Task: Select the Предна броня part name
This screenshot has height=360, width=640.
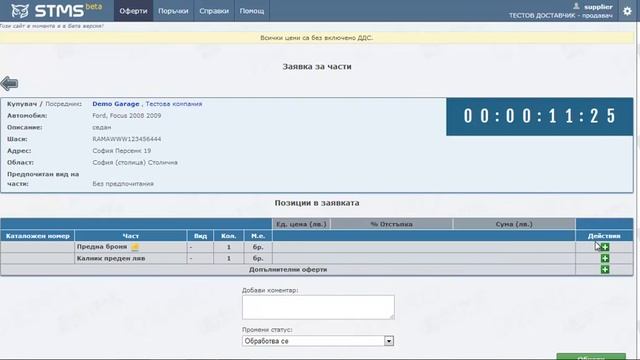Action: click(x=102, y=247)
